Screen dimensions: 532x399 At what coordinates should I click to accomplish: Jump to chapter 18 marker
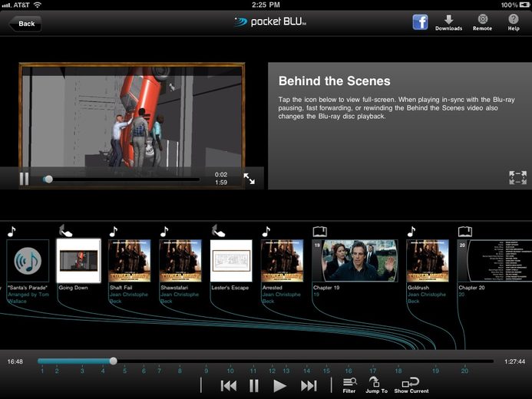(398, 371)
